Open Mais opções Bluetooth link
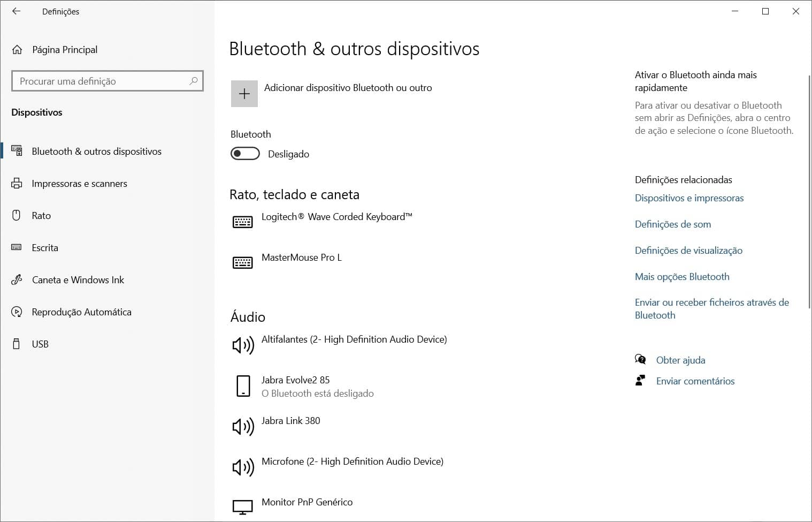 click(682, 277)
